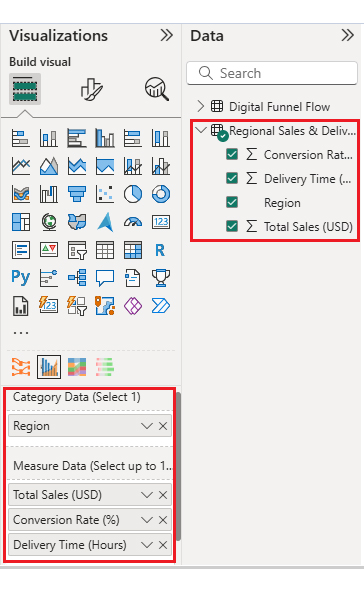The height and width of the screenshot is (592, 364).
Task: Pick the funnel chart visual
Action: click(x=77, y=194)
